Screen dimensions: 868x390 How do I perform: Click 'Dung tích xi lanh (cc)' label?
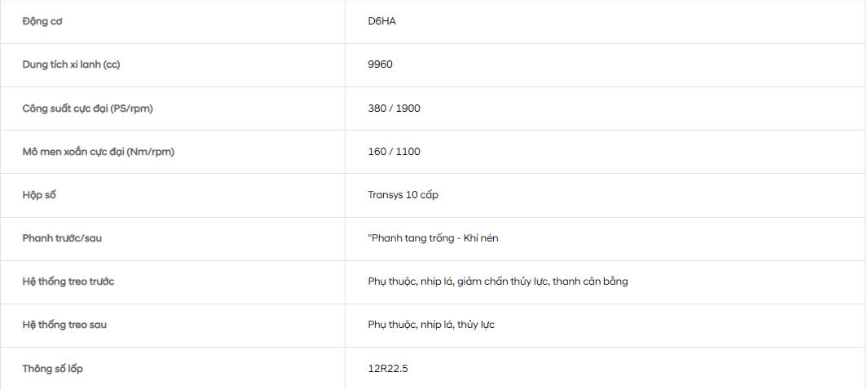point(71,64)
